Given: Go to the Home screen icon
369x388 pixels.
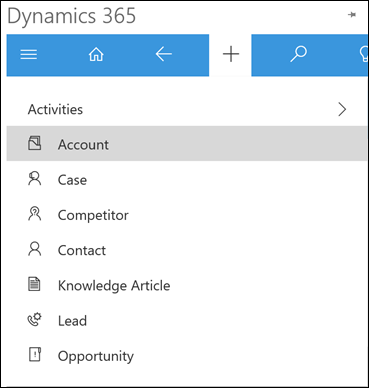Looking at the screenshot, I should (96, 54).
